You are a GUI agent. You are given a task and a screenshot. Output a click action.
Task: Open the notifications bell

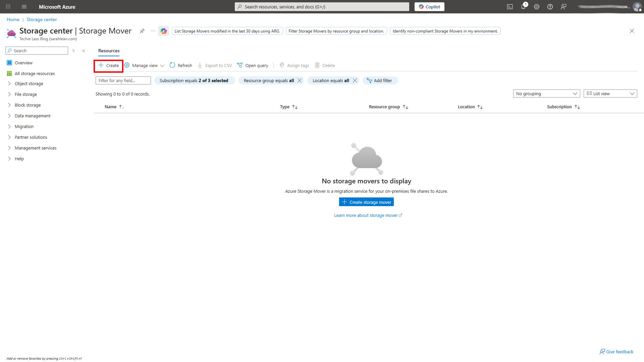click(523, 7)
